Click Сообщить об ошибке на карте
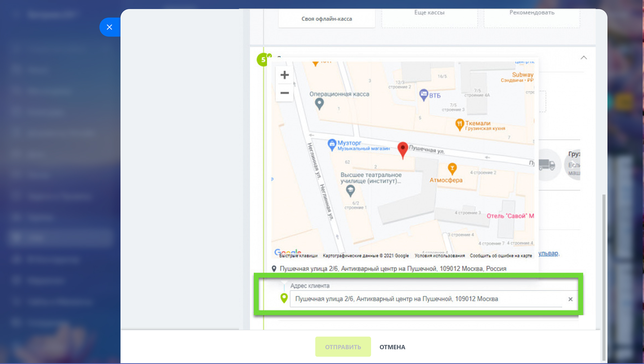This screenshot has width=644, height=364. 501,256
